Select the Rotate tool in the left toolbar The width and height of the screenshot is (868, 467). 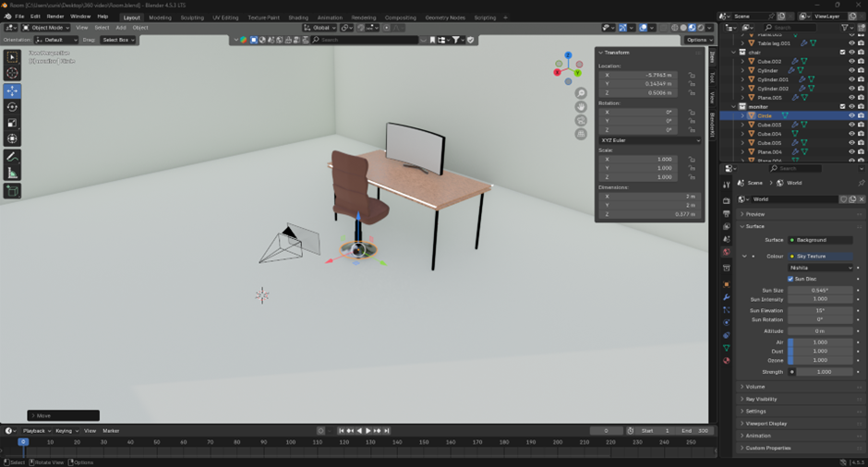pyautogui.click(x=12, y=107)
